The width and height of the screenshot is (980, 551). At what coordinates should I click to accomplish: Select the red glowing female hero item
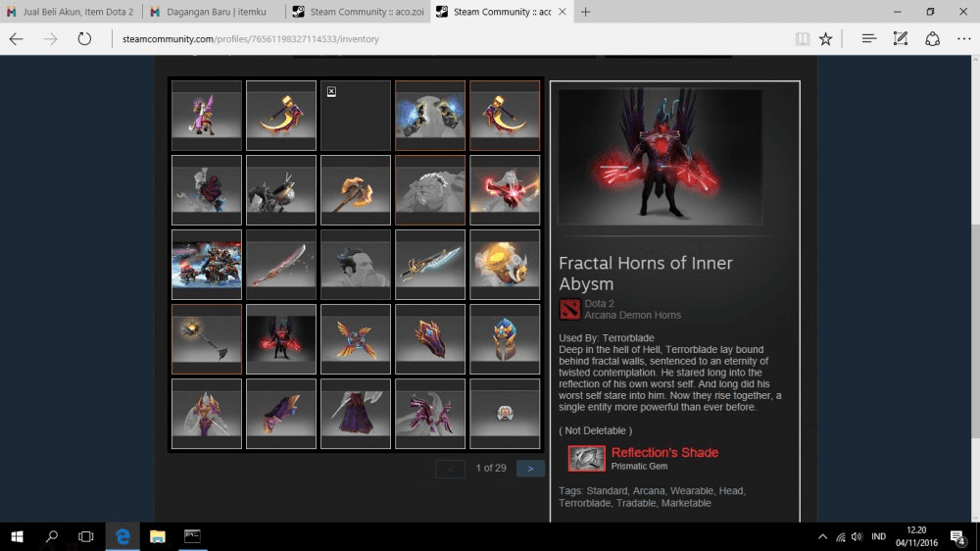tap(505, 190)
